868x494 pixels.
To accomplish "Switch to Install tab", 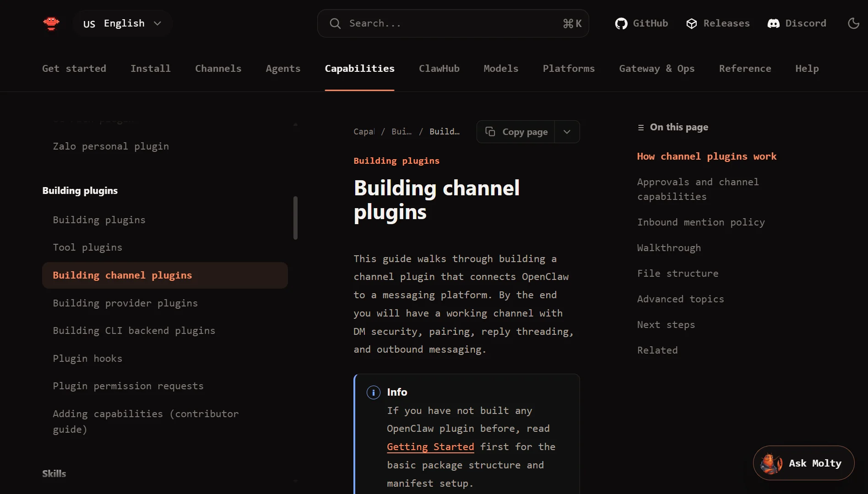I will (151, 69).
